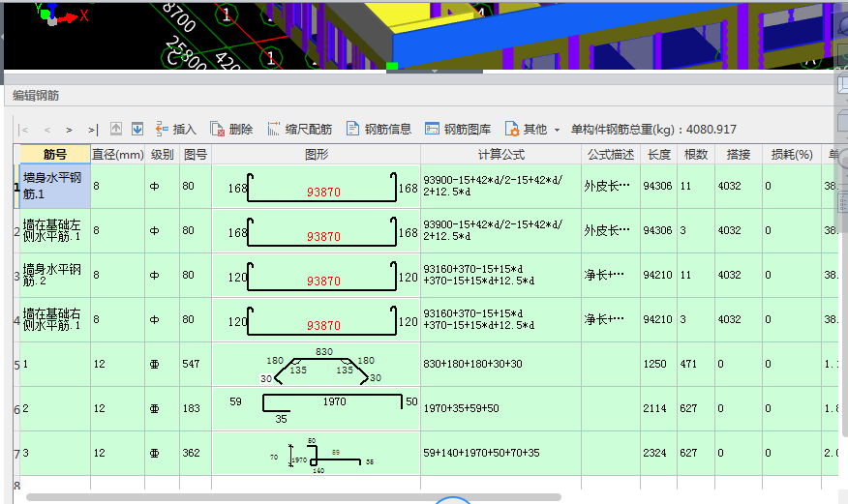Open 钢筋信息 panel
Viewport: 848px width, 504px height.
point(379,129)
